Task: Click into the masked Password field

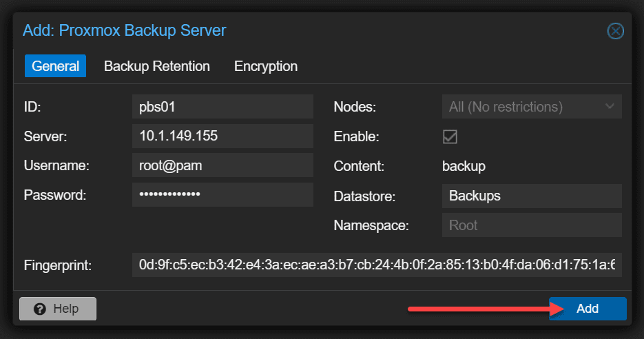Action: tap(222, 195)
